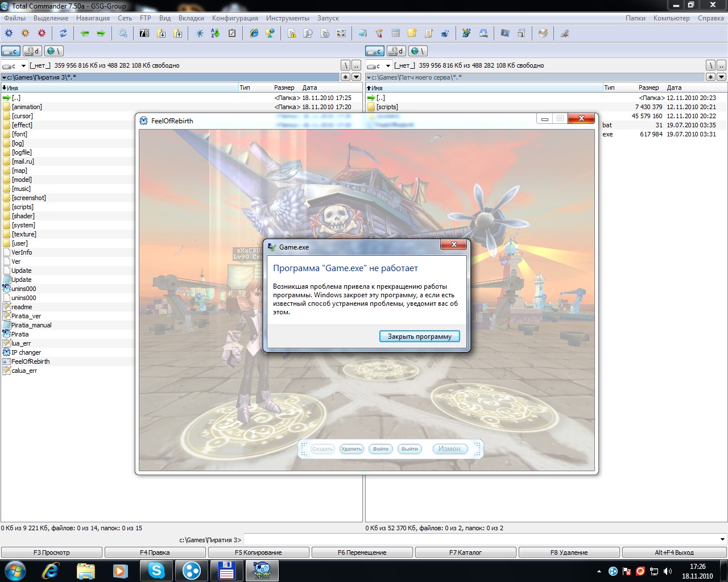Click the CD disc toolbar icon
Image resolution: width=728 pixels, height=582 pixels.
click(x=543, y=34)
